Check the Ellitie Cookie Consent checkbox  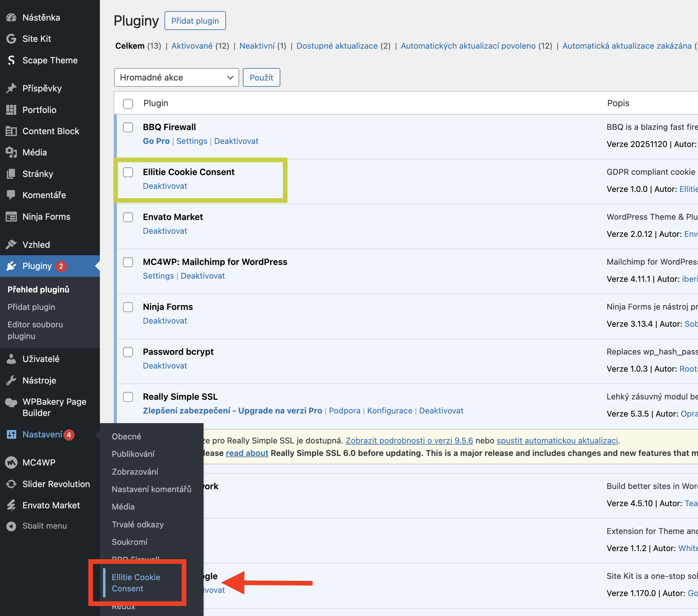click(128, 173)
